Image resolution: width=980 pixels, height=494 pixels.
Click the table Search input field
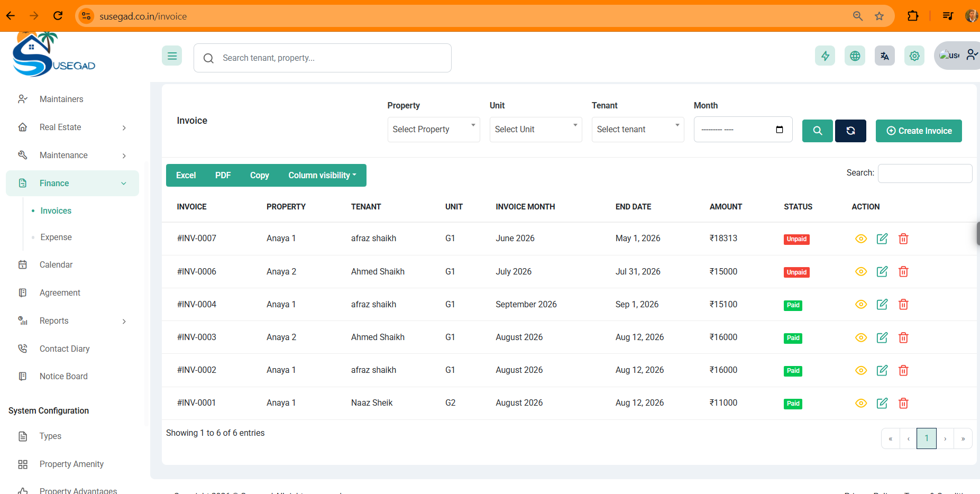[925, 173]
